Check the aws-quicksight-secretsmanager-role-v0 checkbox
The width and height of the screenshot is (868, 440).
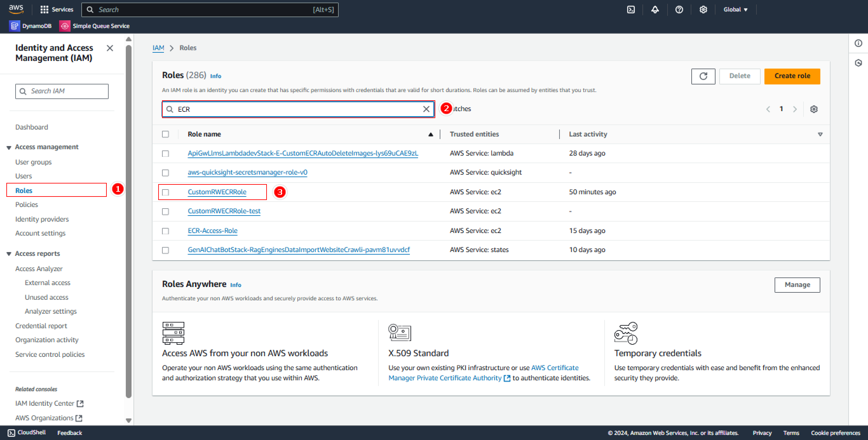(x=165, y=173)
